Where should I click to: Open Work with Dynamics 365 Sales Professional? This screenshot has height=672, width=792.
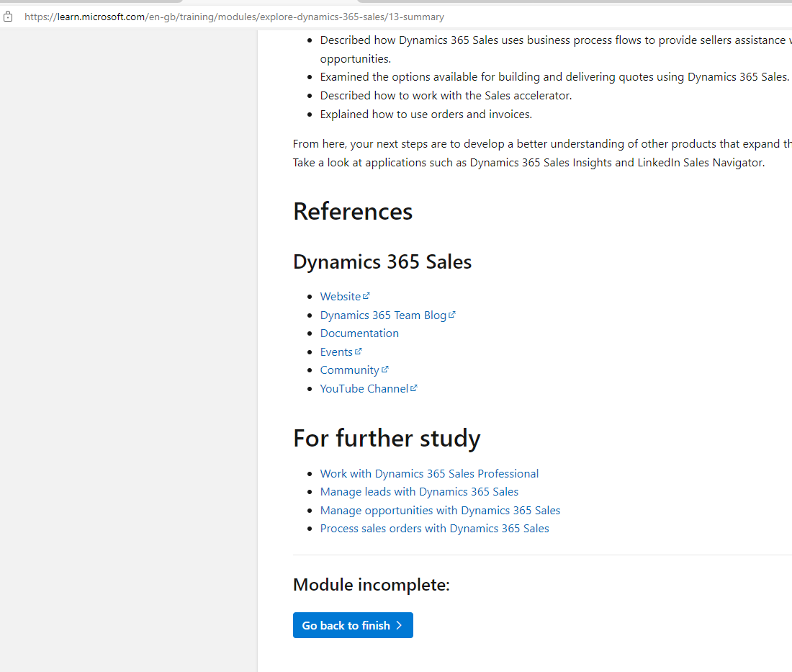click(429, 474)
